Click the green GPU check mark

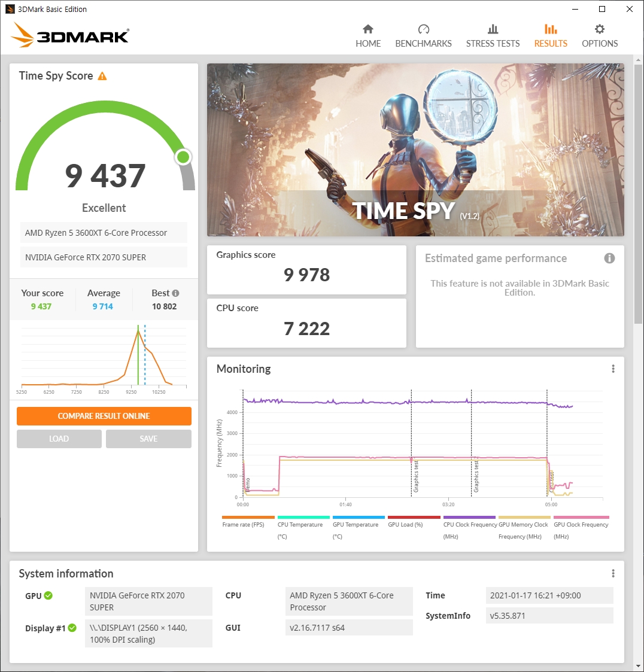[48, 595]
